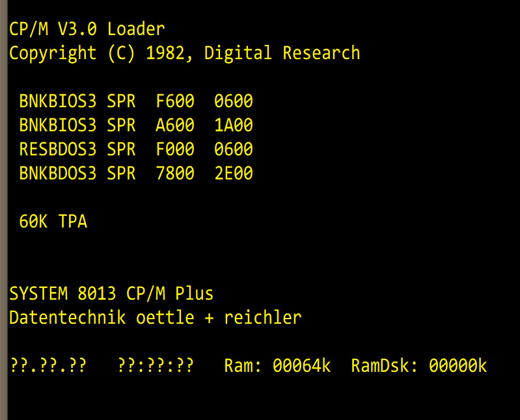Click the ??.??.?? date placeholder
Viewport: 520px width, 420px height.
[48, 365]
